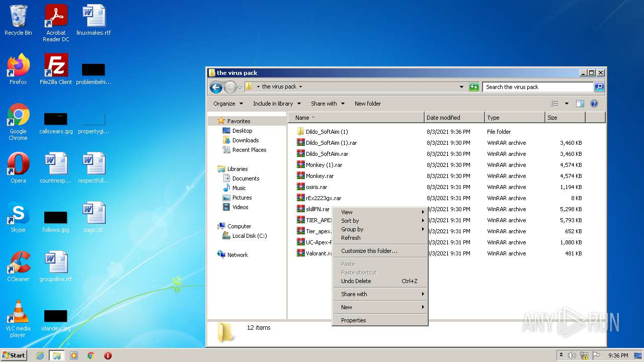
Task: Expand New submenu in context menu
Action: (x=380, y=307)
